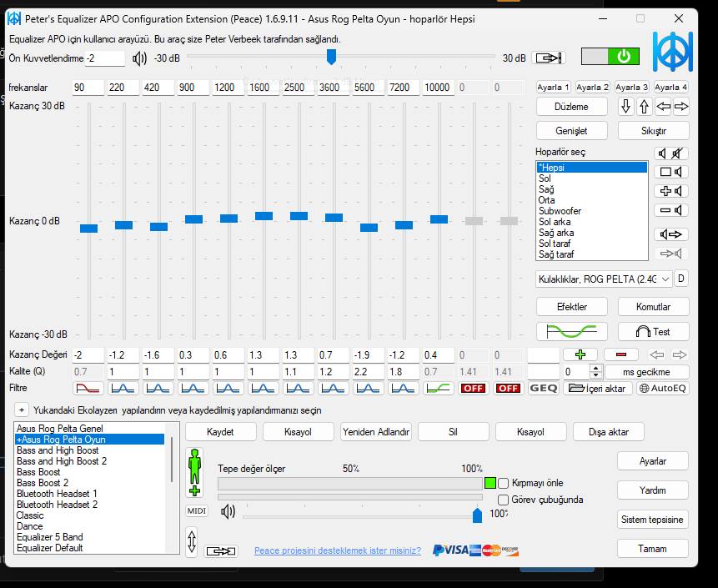Open shelf filter icon for 10000 Hz band
Screen dimensions: 718x588
(x=439, y=389)
